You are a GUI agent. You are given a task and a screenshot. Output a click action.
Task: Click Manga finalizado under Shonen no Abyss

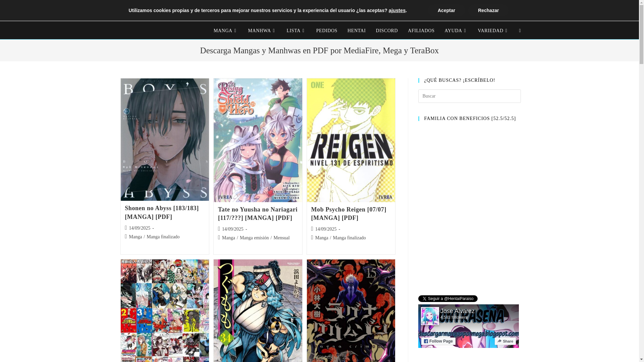point(163,237)
